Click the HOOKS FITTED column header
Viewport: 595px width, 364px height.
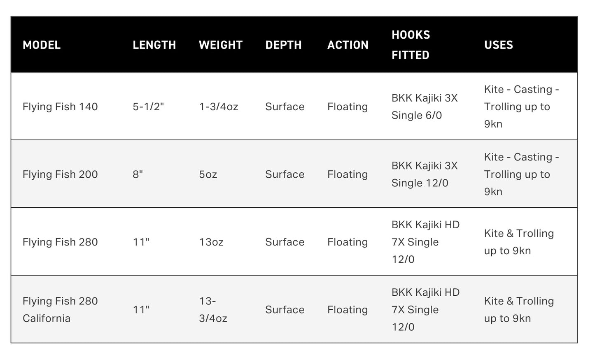[x=411, y=45]
